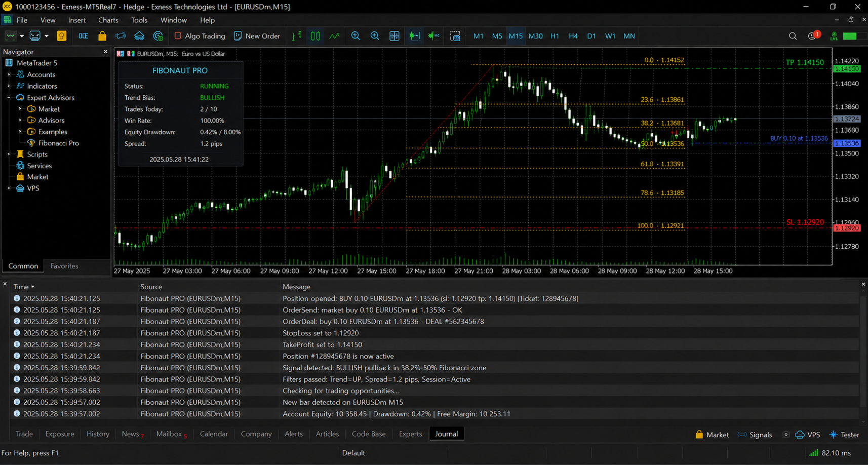The width and height of the screenshot is (868, 465).
Task: Expand the Indicators tree node
Action: pos(9,86)
